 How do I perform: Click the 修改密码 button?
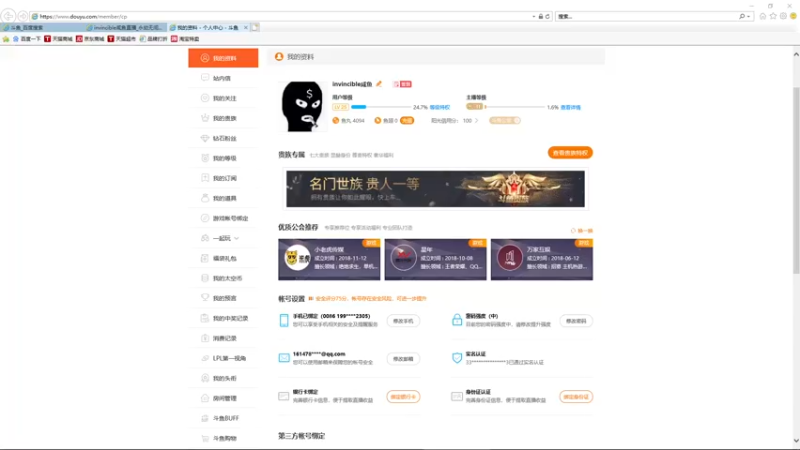click(576, 321)
